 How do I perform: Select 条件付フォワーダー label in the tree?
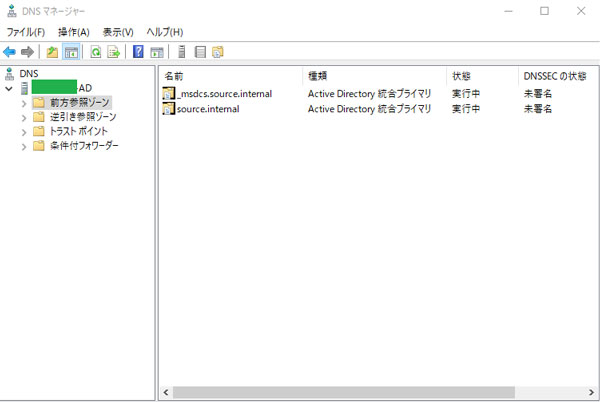click(x=84, y=146)
